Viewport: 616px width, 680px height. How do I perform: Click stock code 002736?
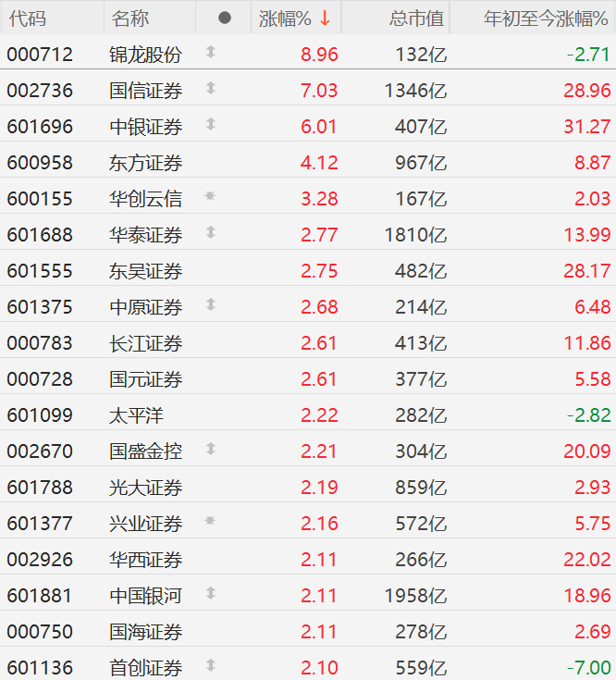(x=40, y=91)
